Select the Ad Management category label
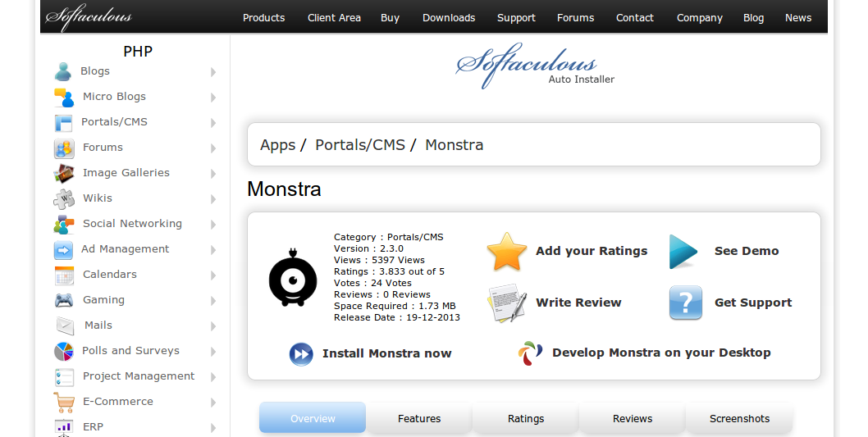 click(125, 249)
